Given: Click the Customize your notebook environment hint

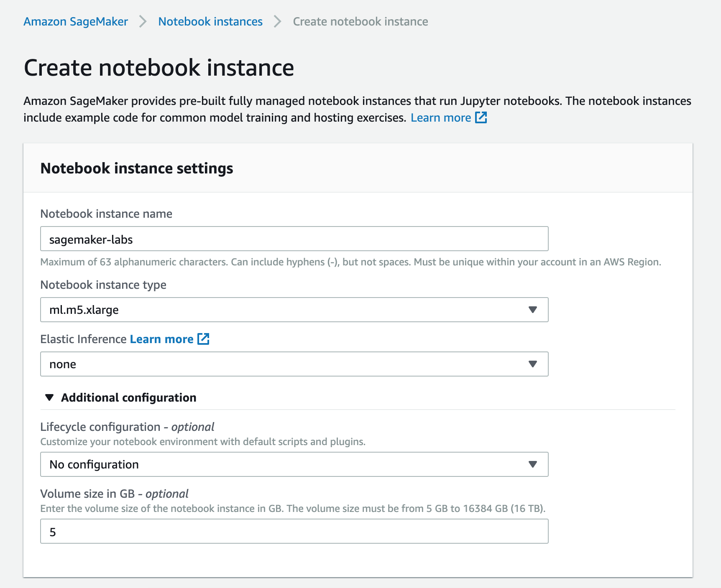Looking at the screenshot, I should [203, 442].
